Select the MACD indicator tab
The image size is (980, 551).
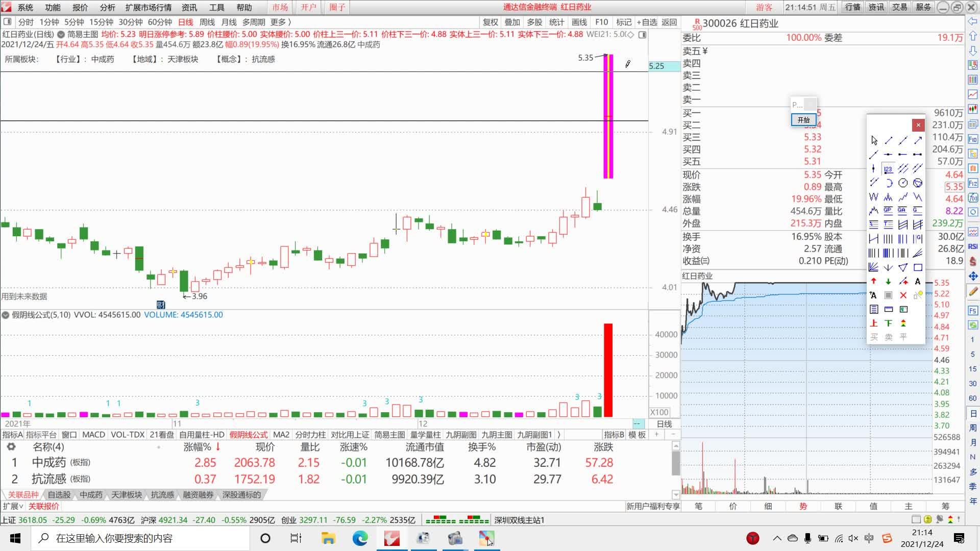93,435
